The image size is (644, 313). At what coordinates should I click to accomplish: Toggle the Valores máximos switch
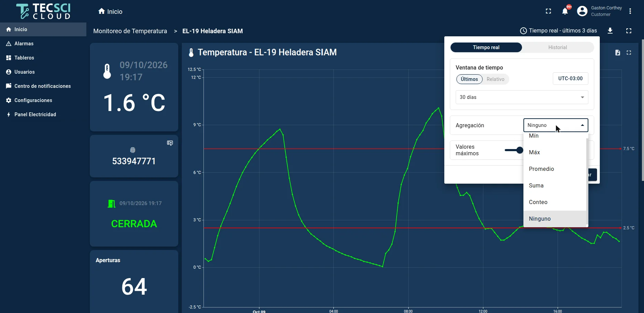coord(514,150)
